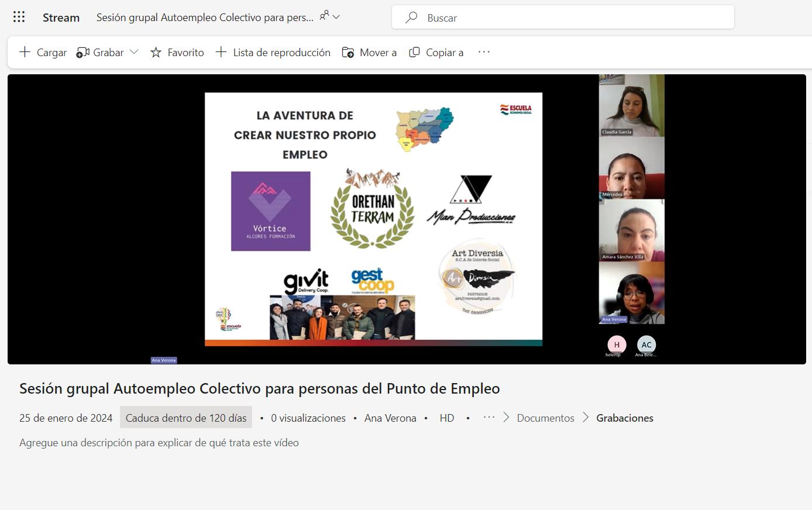Click the video title below the player
Screen dimensions: 812x510
click(260, 388)
